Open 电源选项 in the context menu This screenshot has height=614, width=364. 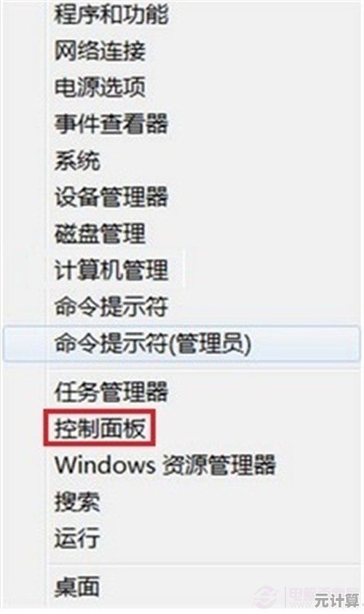click(x=100, y=87)
